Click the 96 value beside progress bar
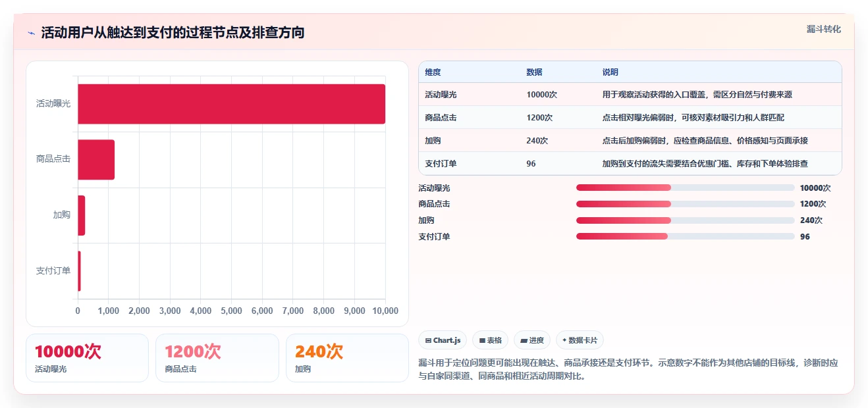This screenshot has width=868, height=408. [805, 237]
